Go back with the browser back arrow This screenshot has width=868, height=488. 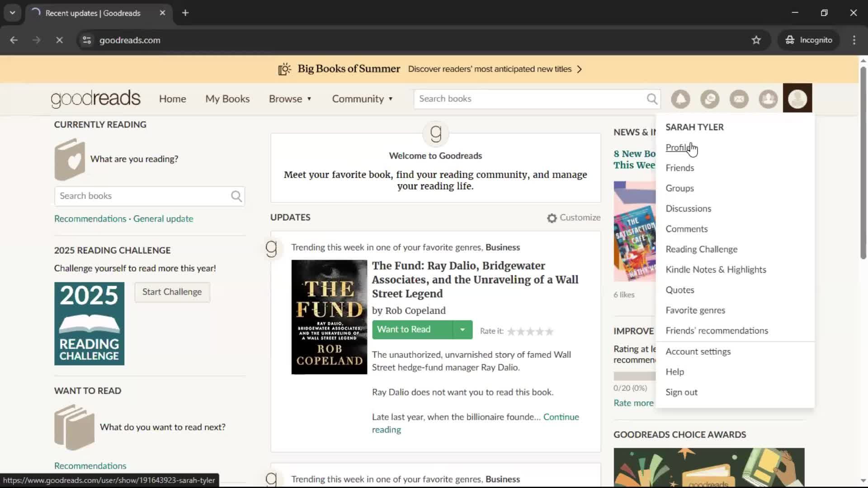pos(14,40)
